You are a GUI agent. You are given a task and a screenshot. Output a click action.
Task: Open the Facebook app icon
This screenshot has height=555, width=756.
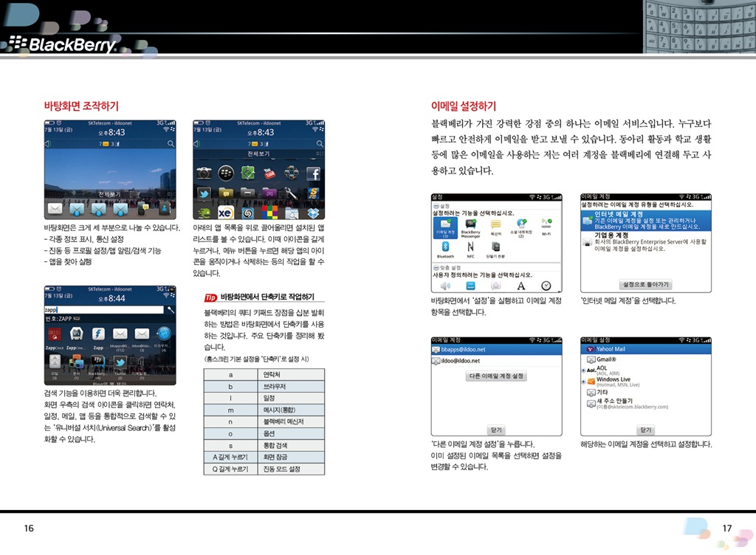tap(313, 174)
